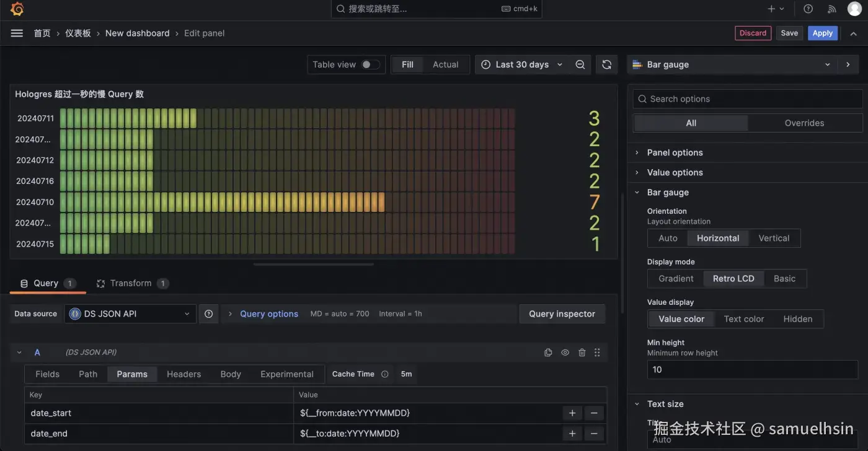The width and height of the screenshot is (868, 451).
Task: Toggle query A visibility eye icon
Action: click(565, 352)
